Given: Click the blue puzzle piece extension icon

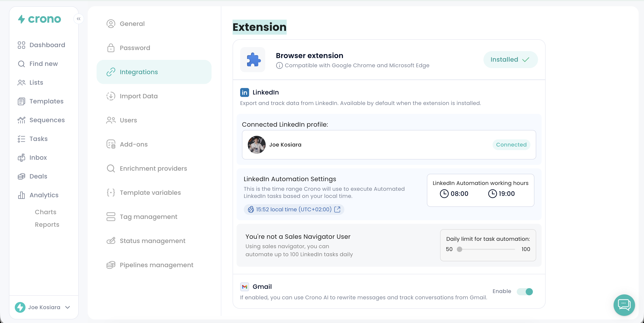Looking at the screenshot, I should click(253, 60).
